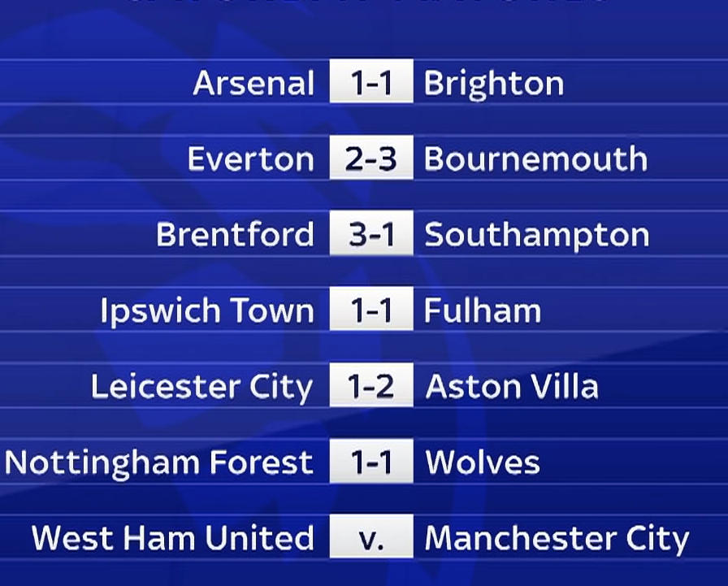
Task: Click the Brighton team name
Action: pyautogui.click(x=493, y=85)
